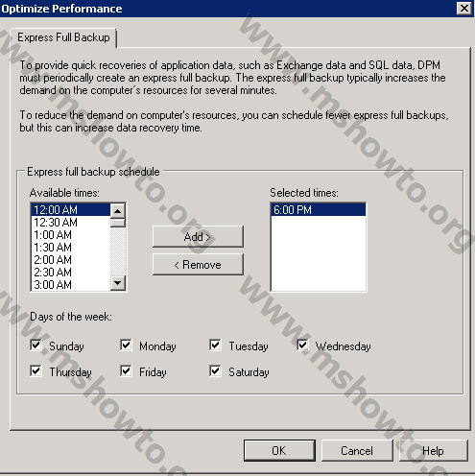475x476 pixels.
Task: Click the Add > button
Action: coord(198,237)
